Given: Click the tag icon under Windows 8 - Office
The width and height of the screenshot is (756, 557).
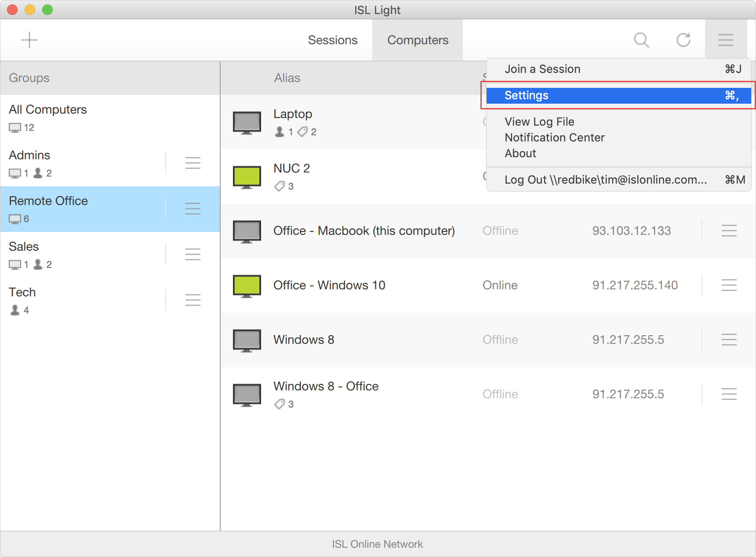Looking at the screenshot, I should click(280, 404).
